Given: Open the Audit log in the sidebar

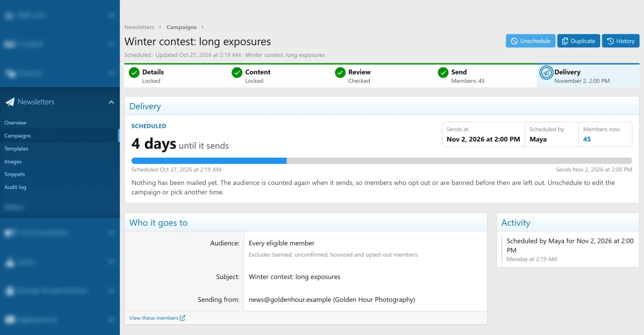Looking at the screenshot, I should tap(60, 187).
